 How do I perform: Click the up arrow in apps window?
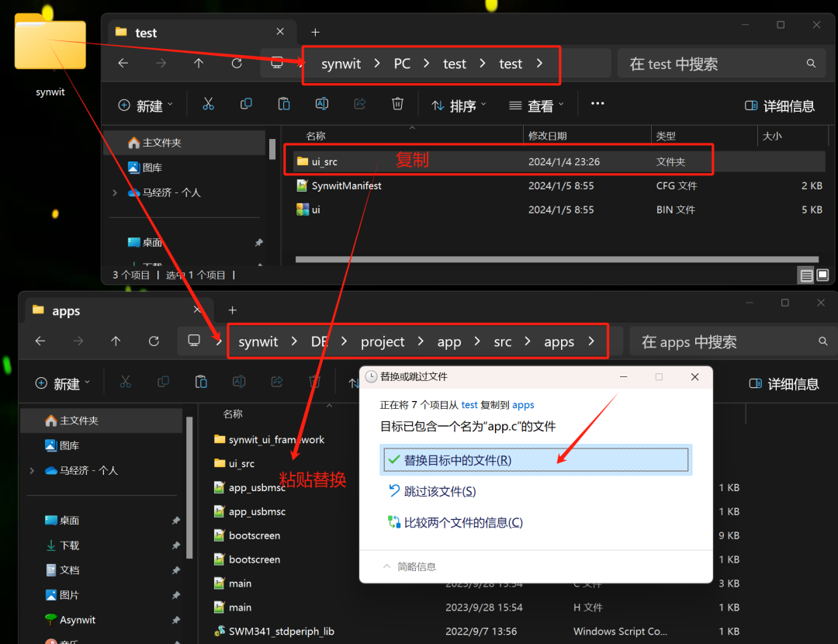[116, 341]
